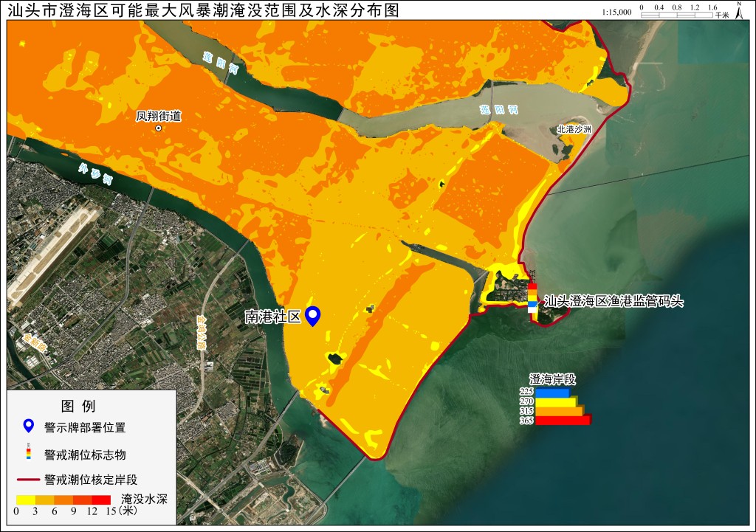Click the 365 value label beside the red bar
The width and height of the screenshot is (756, 532).
(526, 421)
